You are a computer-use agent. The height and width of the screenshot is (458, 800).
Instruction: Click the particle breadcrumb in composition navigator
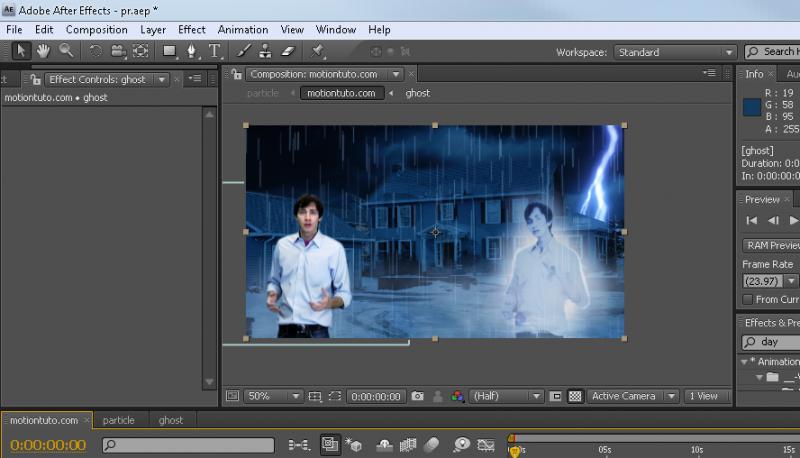tap(263, 93)
